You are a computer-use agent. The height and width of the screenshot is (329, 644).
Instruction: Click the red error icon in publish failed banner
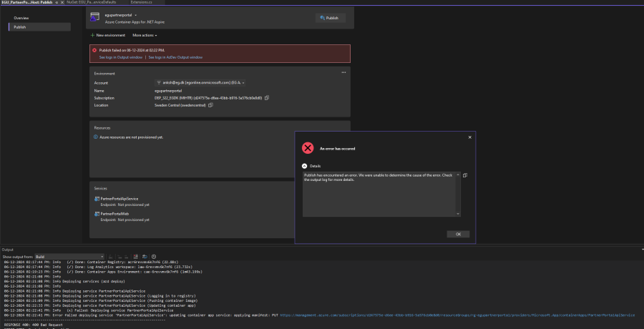pyautogui.click(x=94, y=50)
